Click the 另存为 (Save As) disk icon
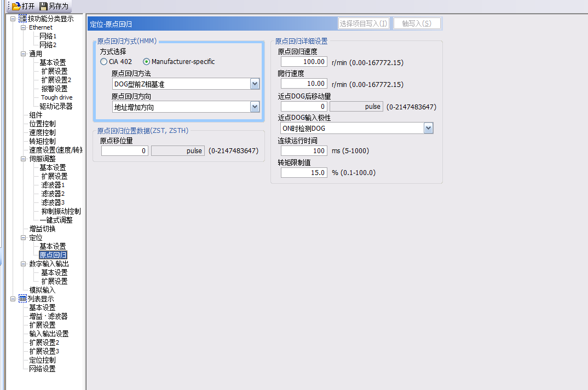 click(x=44, y=6)
